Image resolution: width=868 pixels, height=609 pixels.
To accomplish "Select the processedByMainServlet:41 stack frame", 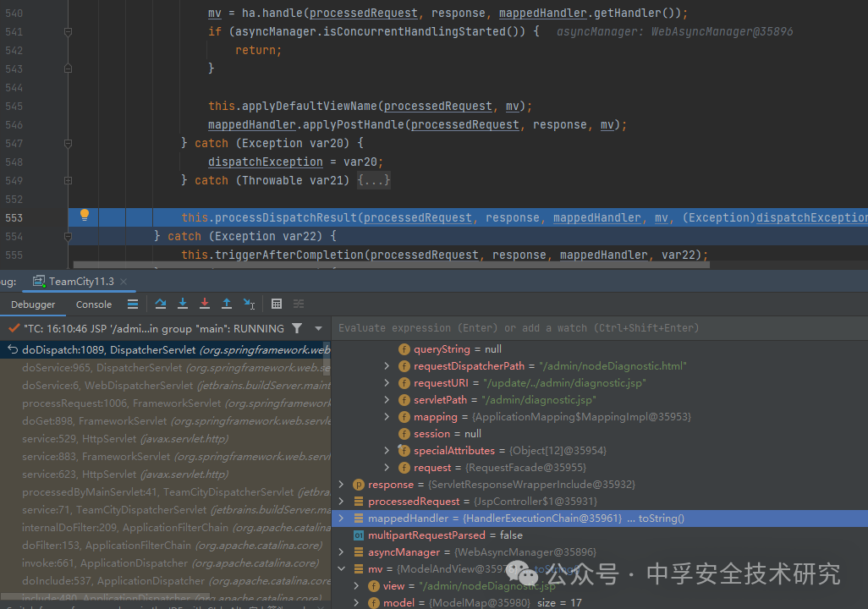I will point(166,492).
